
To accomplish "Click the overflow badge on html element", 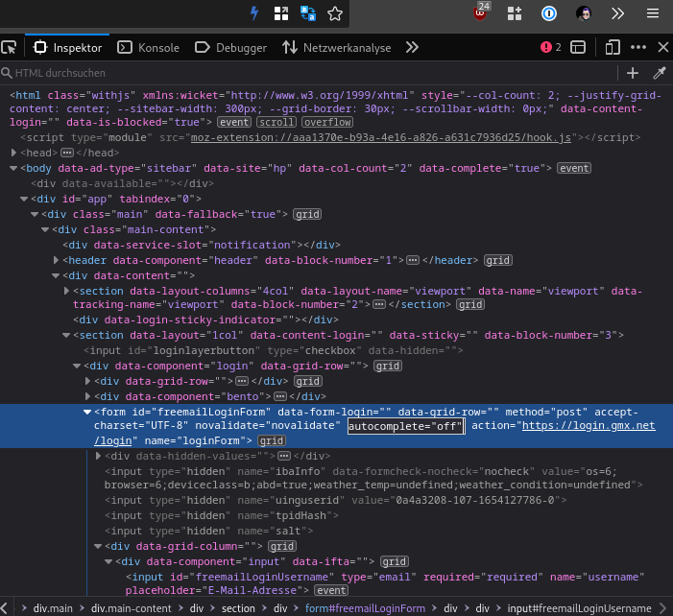I will pos(327,122).
